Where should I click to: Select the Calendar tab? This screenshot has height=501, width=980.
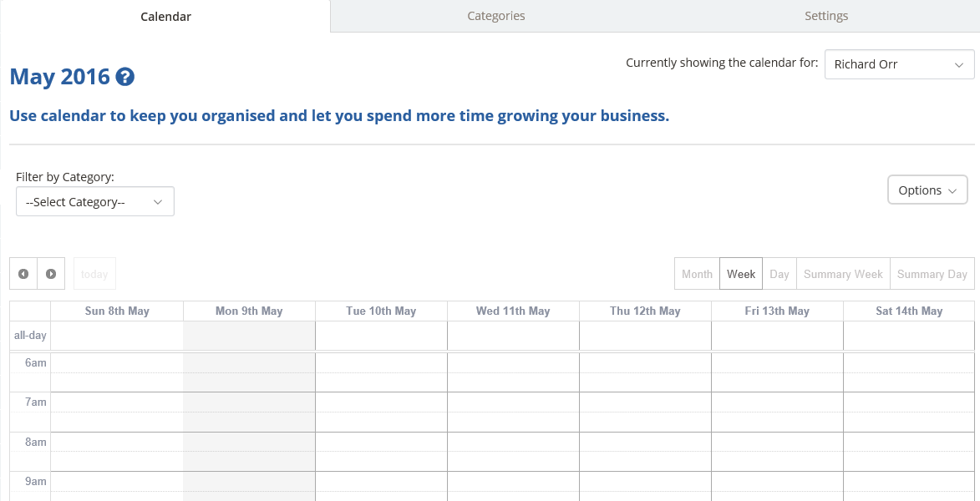[x=165, y=17]
